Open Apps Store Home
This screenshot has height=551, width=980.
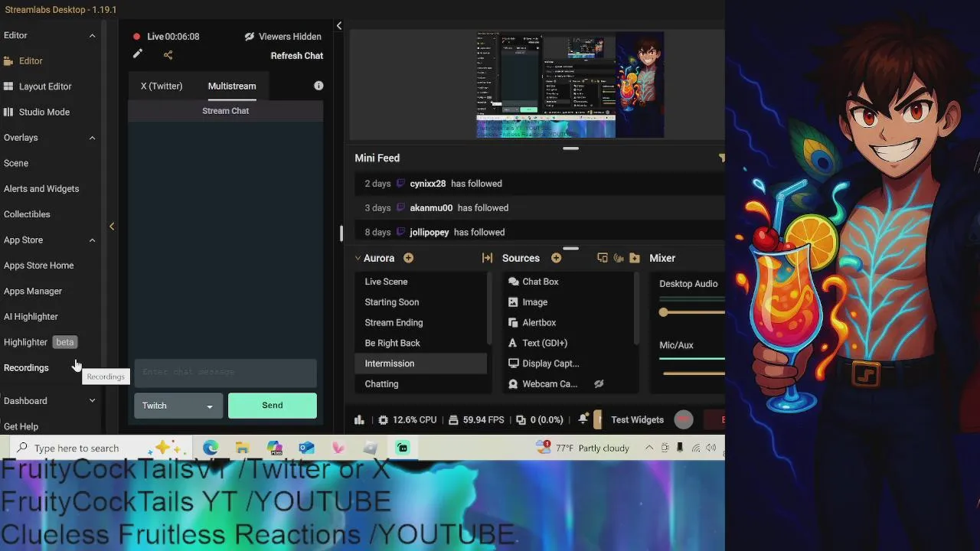39,266
